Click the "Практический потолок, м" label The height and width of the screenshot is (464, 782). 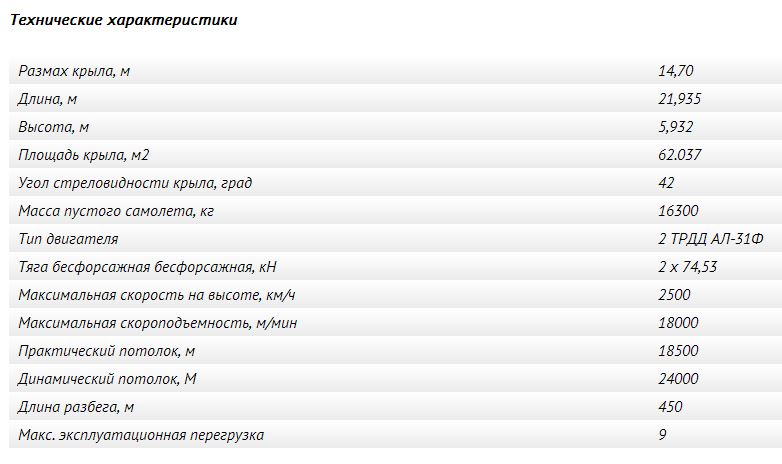pyautogui.click(x=106, y=351)
